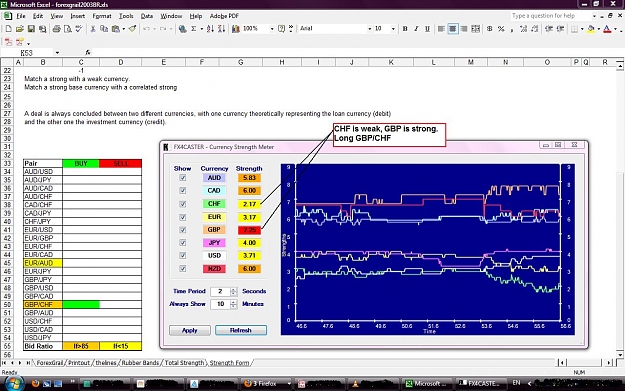Viewport: 625px width, 391px height.
Task: Click the Windows Start orb
Action: (x=14, y=383)
